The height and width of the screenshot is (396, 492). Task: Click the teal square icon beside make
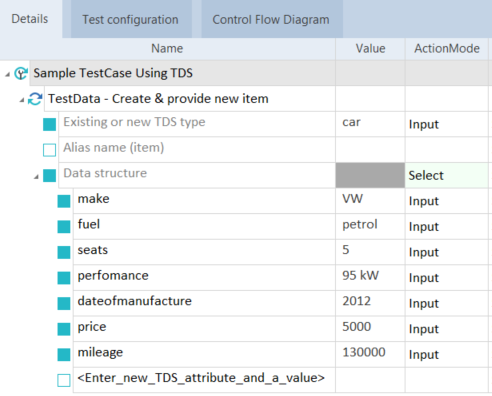click(x=64, y=201)
